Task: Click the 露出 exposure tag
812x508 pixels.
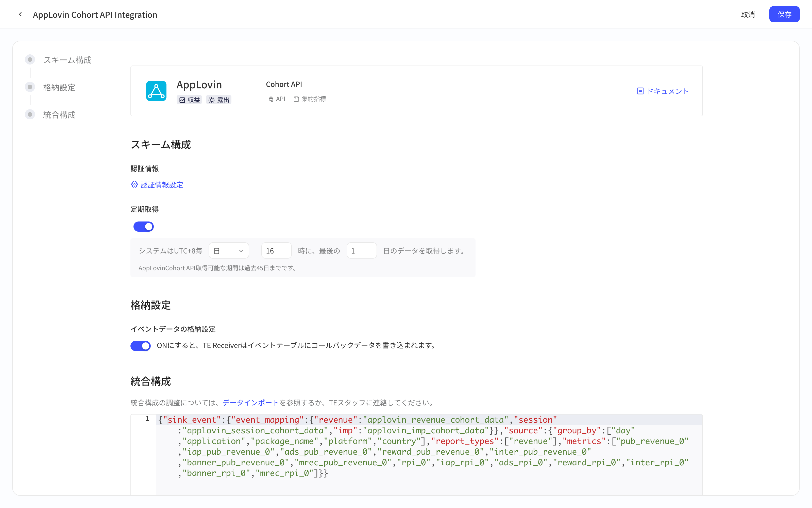Action: coord(219,100)
